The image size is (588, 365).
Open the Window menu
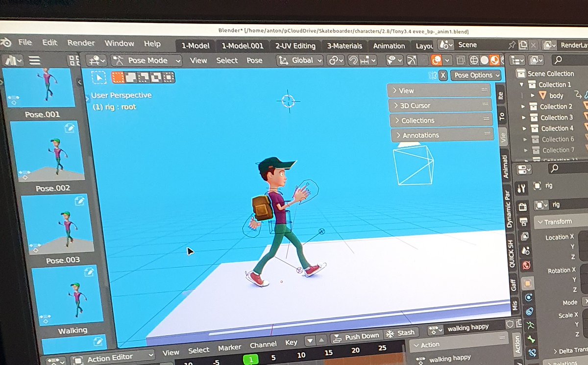(119, 43)
